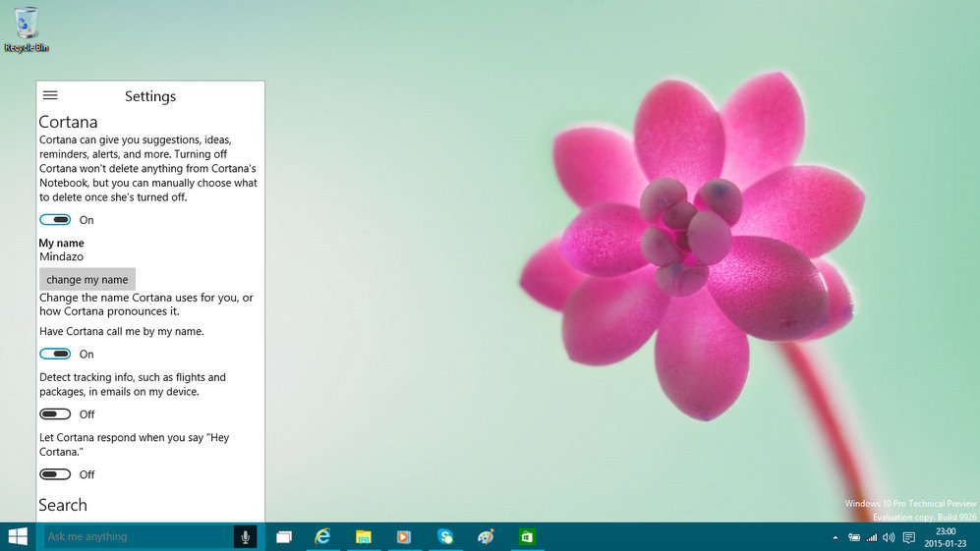Open Task View from the taskbar
Screen dimensions: 980x551
click(284, 537)
